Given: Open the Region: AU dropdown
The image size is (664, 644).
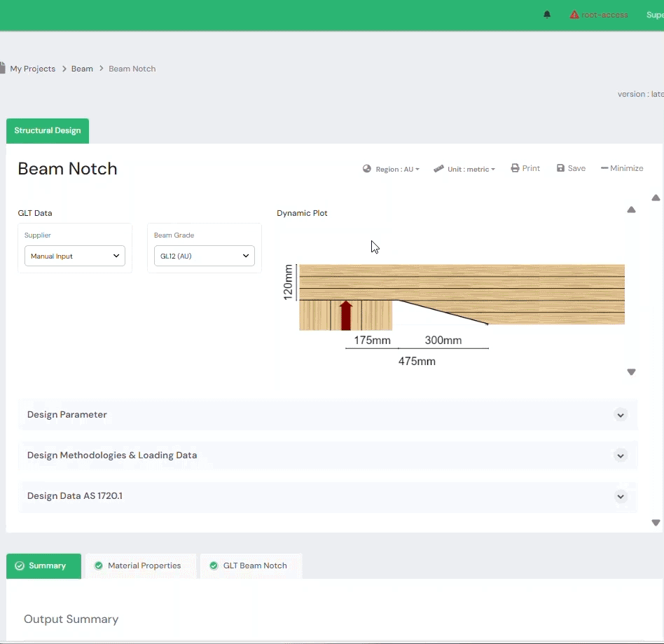Looking at the screenshot, I should click(391, 169).
